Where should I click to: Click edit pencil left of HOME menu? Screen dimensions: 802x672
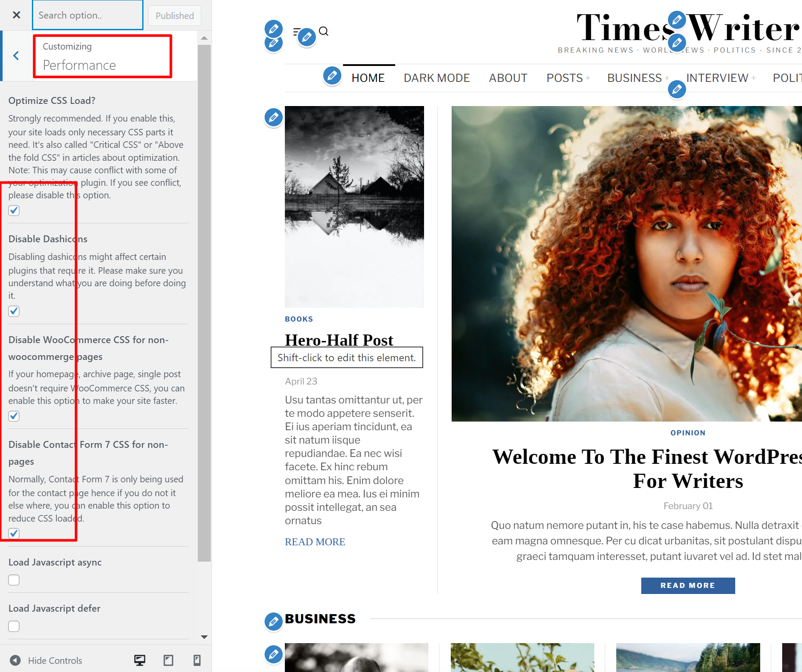[332, 76]
